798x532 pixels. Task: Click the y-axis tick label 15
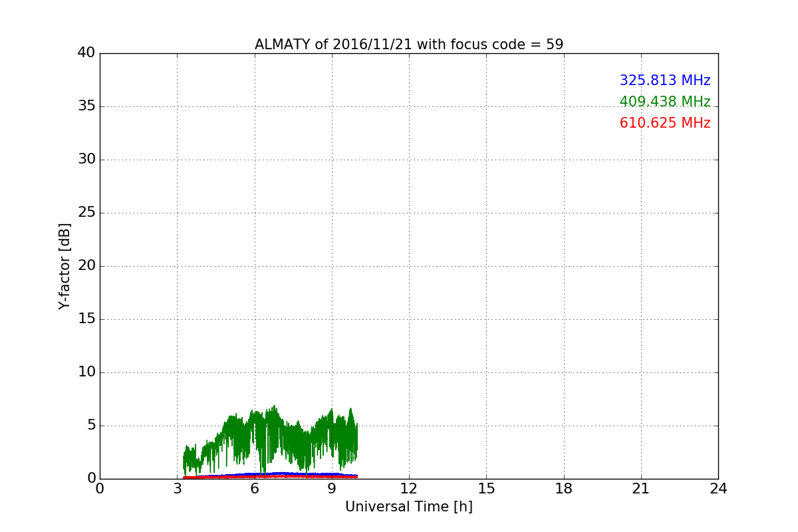pyautogui.click(x=86, y=319)
